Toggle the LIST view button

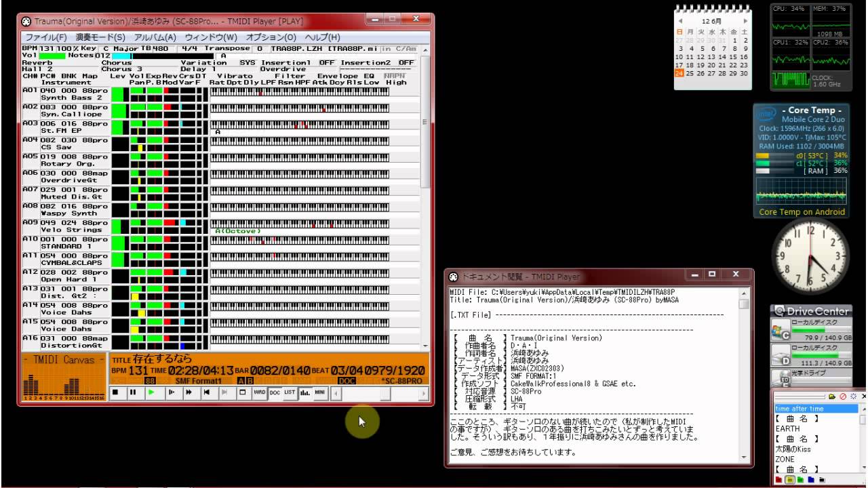coord(290,392)
